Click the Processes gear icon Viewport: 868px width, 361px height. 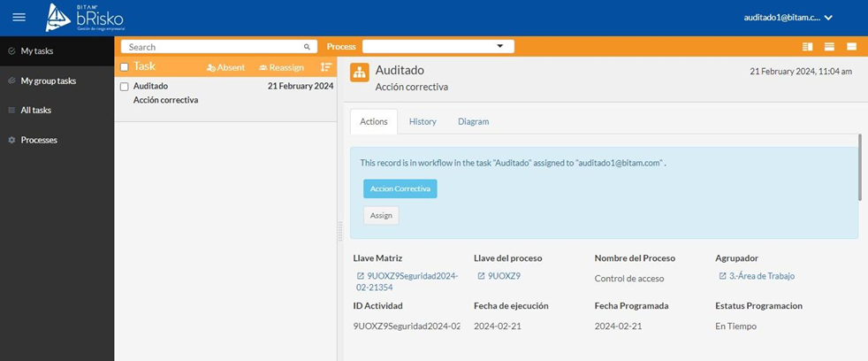tap(11, 141)
